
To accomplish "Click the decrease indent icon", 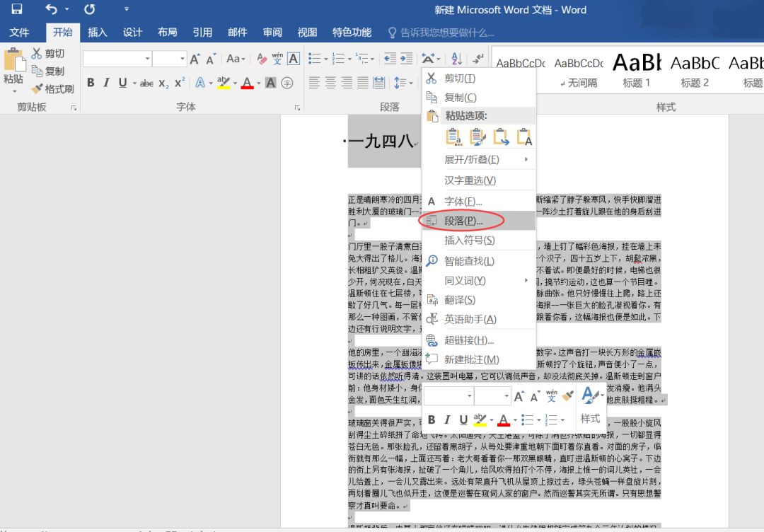I will pos(390,59).
